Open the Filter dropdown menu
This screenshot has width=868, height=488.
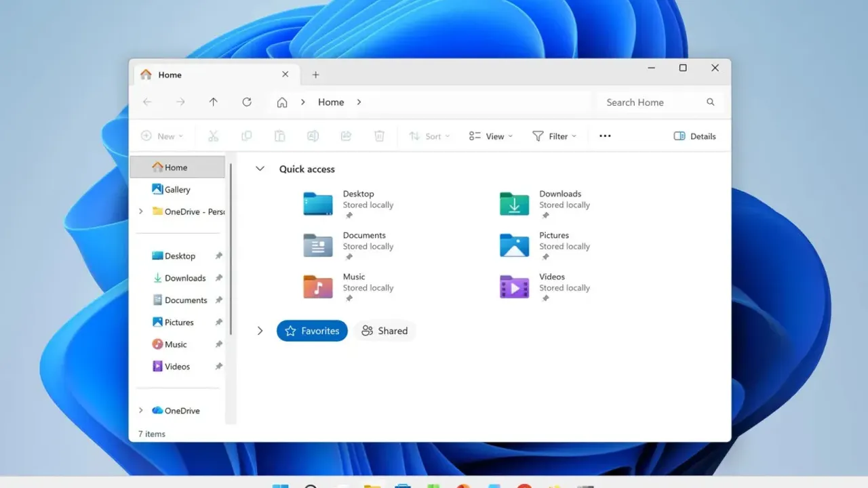554,136
